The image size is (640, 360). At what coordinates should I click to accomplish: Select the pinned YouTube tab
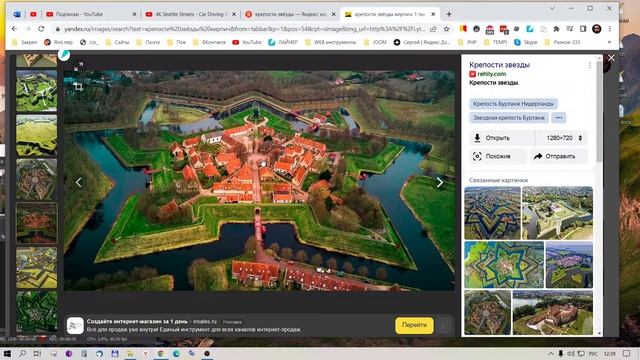pos(33,14)
